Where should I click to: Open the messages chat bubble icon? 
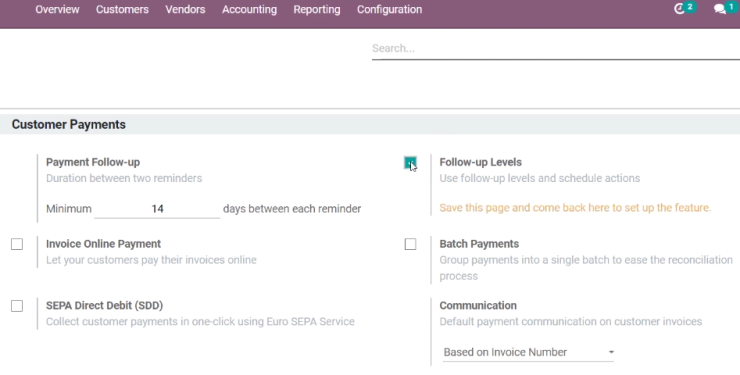point(720,9)
